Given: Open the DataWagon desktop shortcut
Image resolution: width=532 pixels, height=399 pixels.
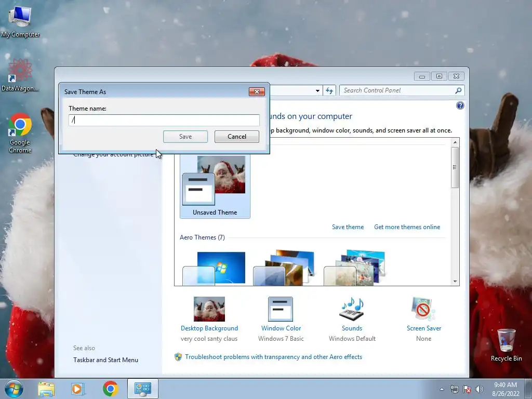Looking at the screenshot, I should coord(20,75).
